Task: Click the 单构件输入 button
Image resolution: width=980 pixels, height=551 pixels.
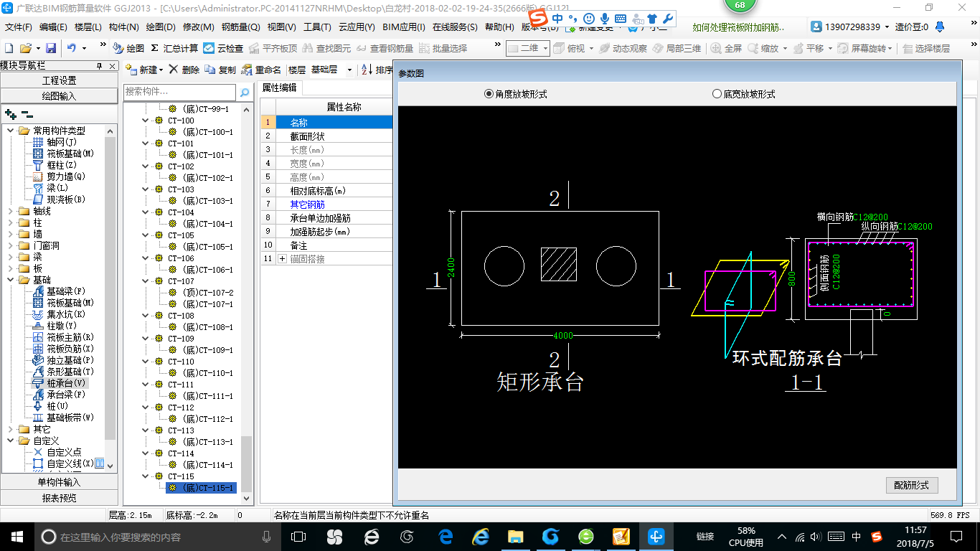Action: [59, 482]
